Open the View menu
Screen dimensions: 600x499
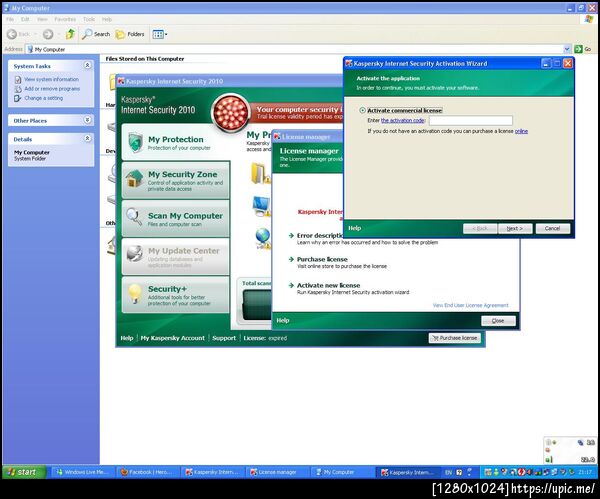pos(42,19)
